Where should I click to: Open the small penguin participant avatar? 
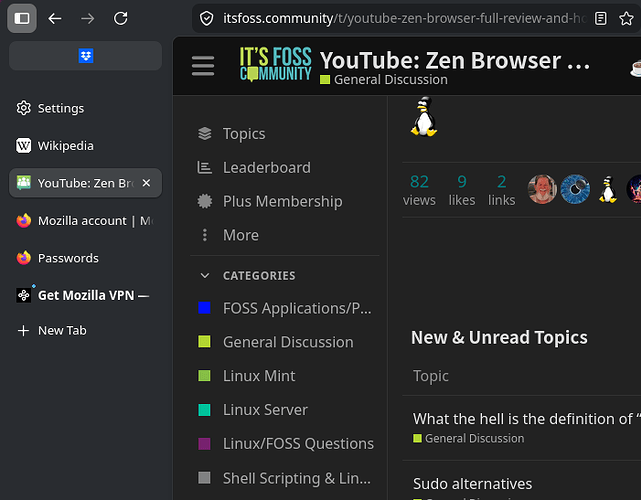point(608,189)
